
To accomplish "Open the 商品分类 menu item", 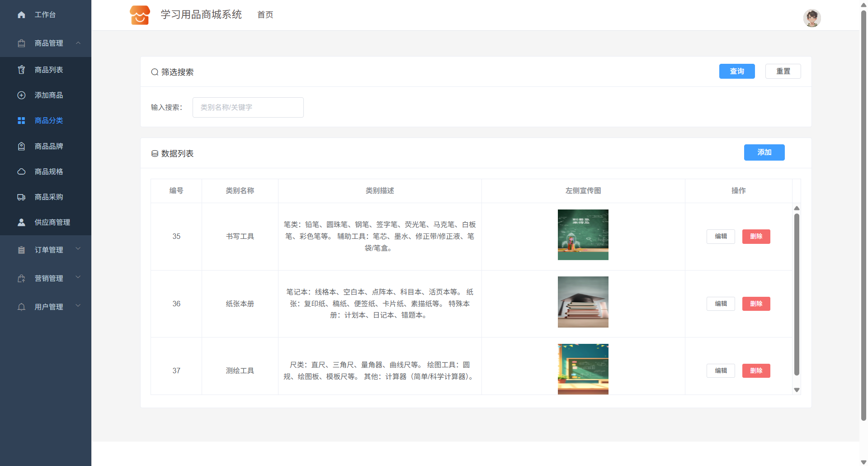I will pyautogui.click(x=49, y=120).
